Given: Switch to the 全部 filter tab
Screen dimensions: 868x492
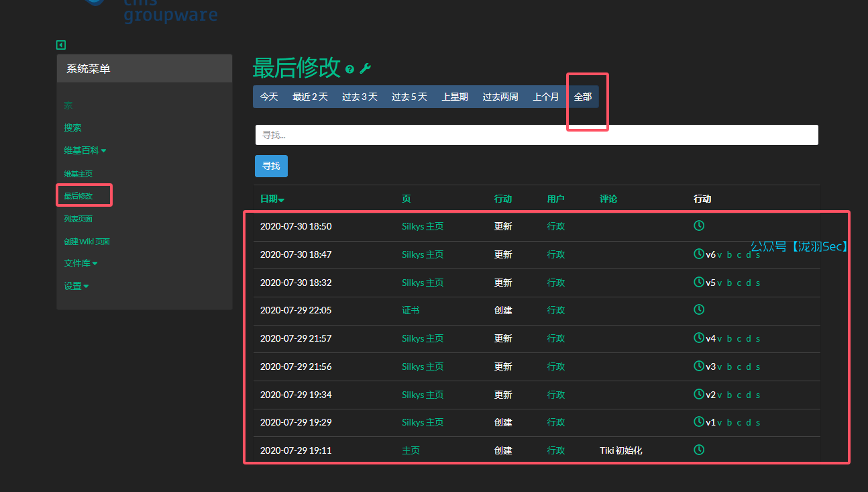Looking at the screenshot, I should click(x=582, y=97).
